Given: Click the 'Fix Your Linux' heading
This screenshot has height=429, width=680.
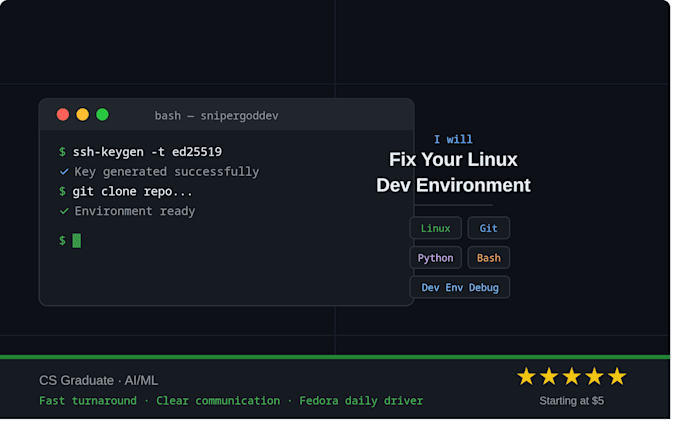Looking at the screenshot, I should click(x=453, y=160).
